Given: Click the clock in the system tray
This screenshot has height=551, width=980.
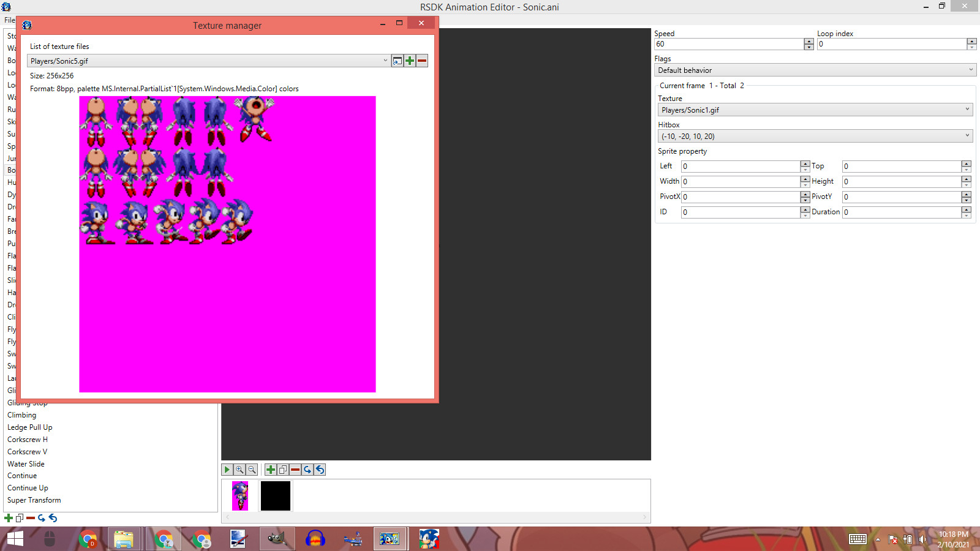Looking at the screenshot, I should click(954, 539).
